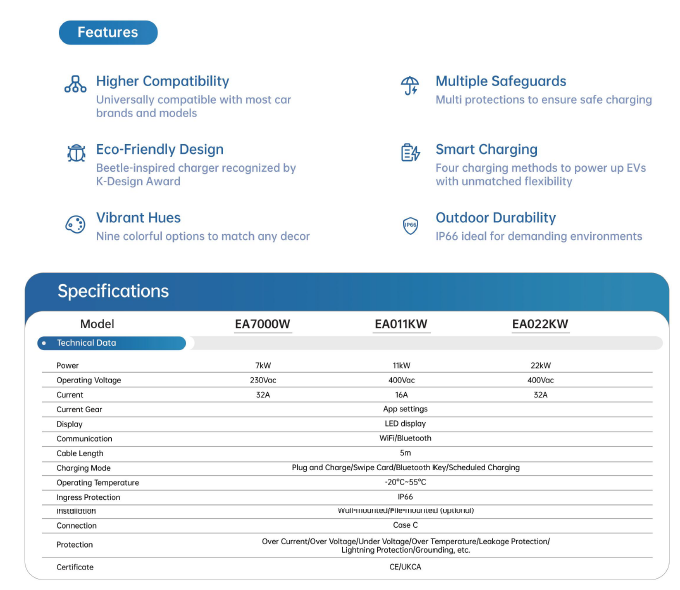Click the Outdoor Durability heading

(x=495, y=217)
